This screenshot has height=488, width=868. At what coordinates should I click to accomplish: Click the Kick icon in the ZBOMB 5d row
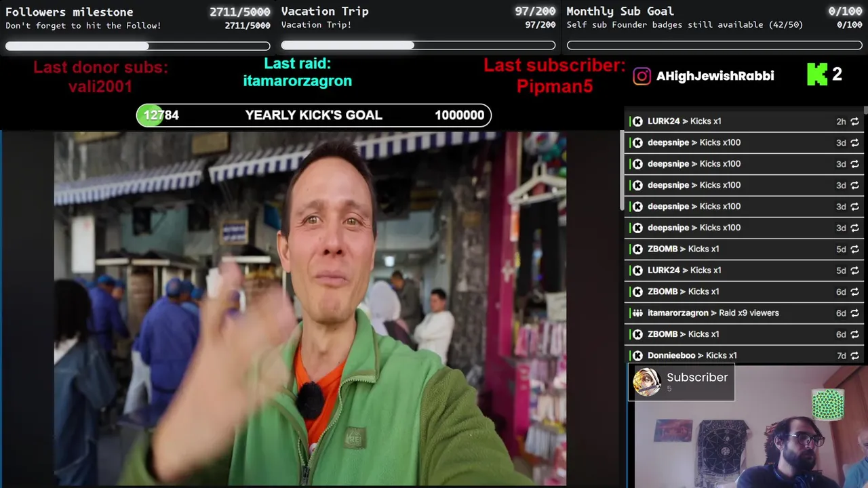point(637,249)
